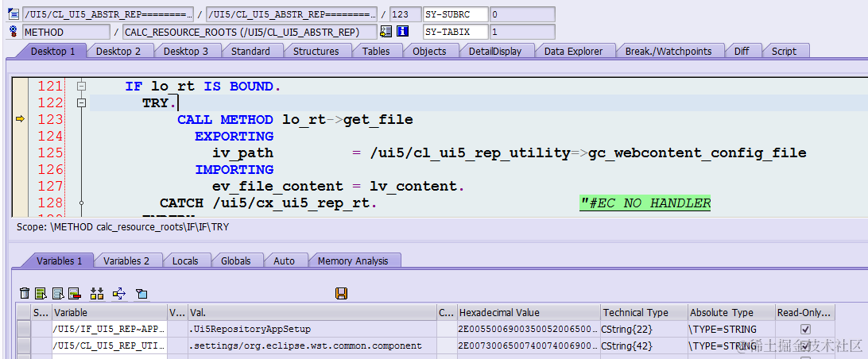Screen dimensions: 868x359
Task: Click the first green list icon in variables toolbar
Action: point(41,294)
